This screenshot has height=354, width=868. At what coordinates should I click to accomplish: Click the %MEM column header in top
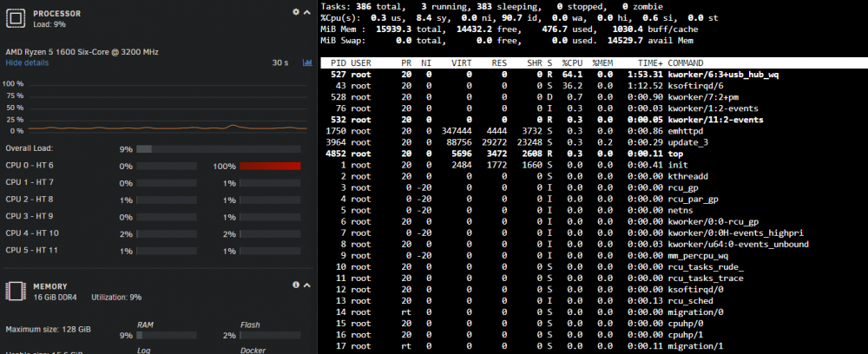pos(602,63)
